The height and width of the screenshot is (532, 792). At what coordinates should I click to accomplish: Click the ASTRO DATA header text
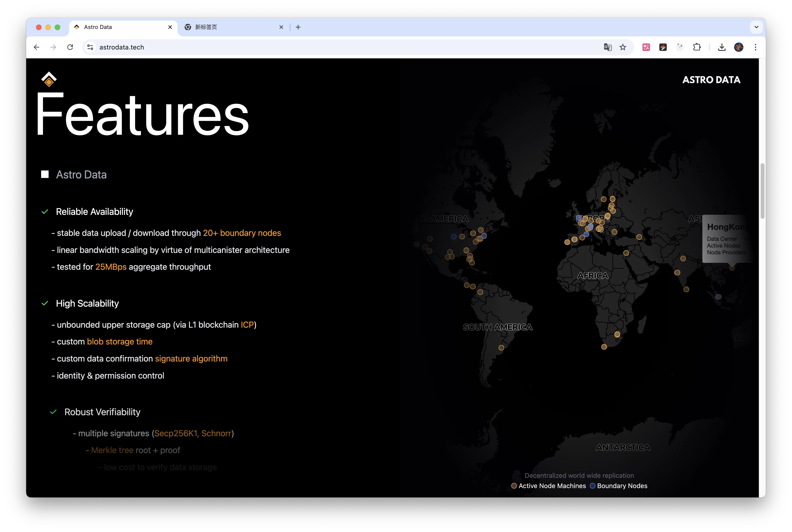[711, 80]
